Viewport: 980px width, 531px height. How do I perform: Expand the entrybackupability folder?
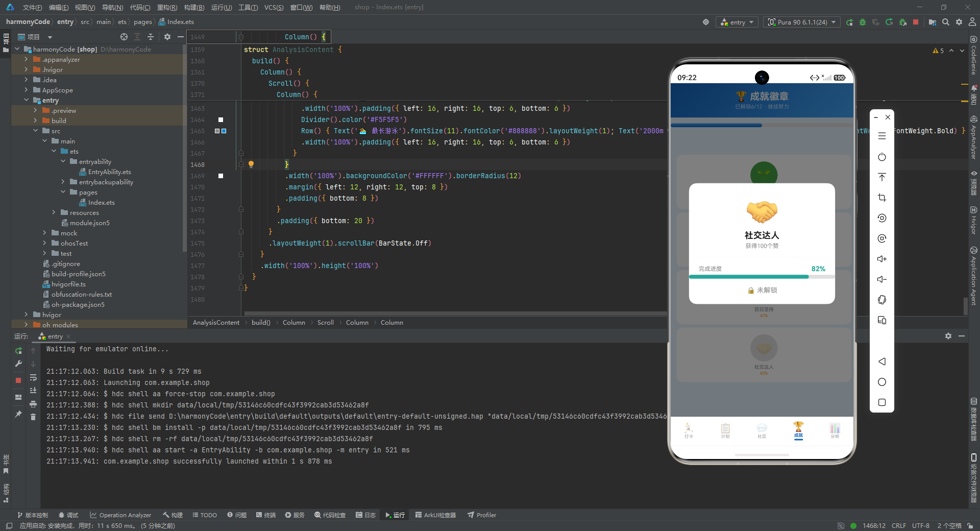(x=63, y=182)
